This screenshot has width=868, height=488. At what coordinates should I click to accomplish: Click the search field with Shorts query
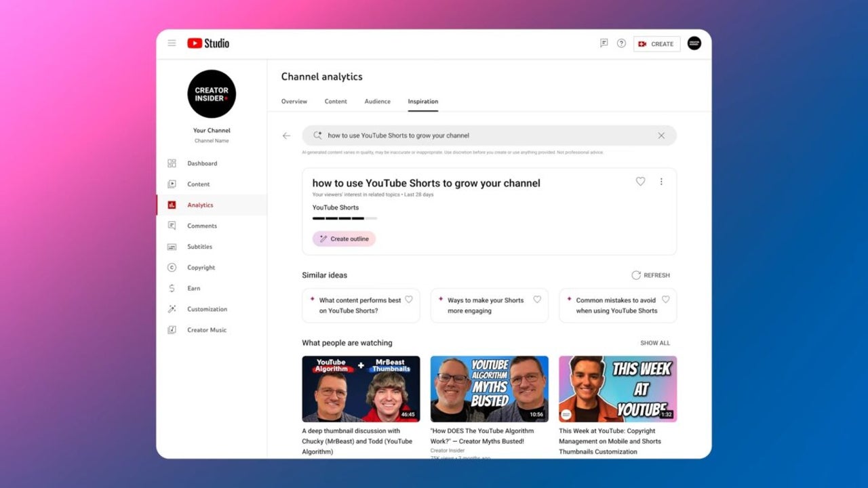click(489, 136)
